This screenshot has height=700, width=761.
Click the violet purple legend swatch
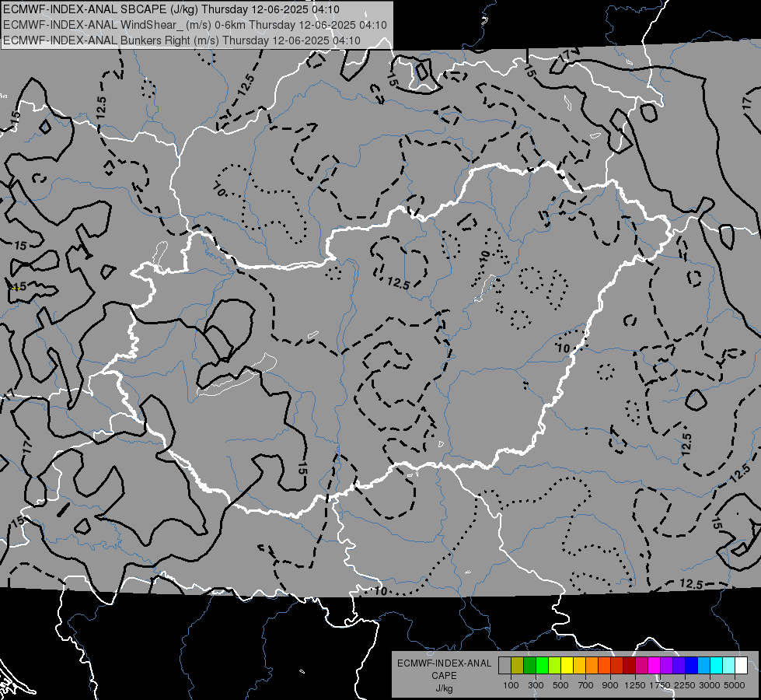(666, 666)
